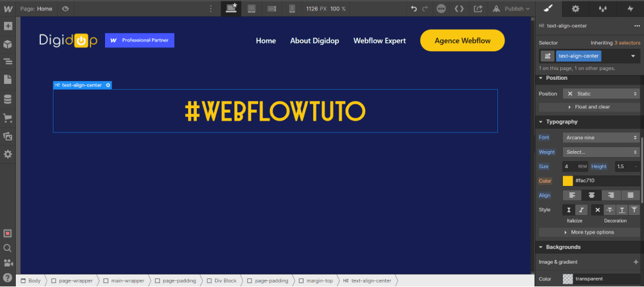Open project Settings gear in left sidebar
Viewport: 644px width, 287px height.
point(8,154)
